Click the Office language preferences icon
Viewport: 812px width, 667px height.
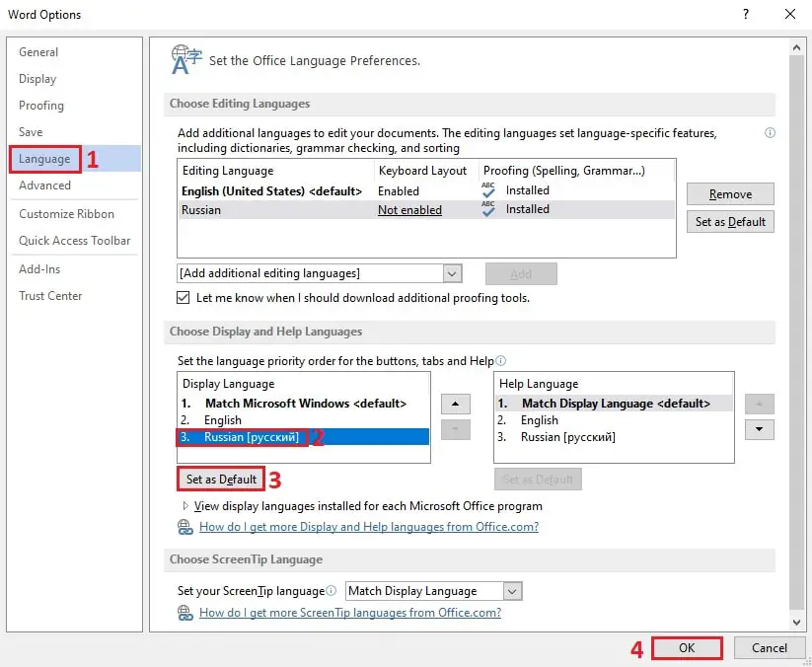click(x=185, y=59)
